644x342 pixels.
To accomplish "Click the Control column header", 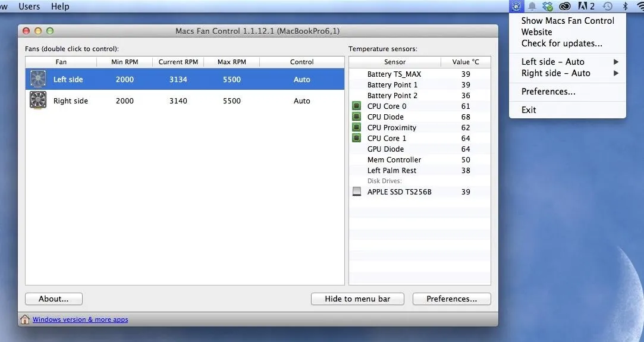I will 302,62.
